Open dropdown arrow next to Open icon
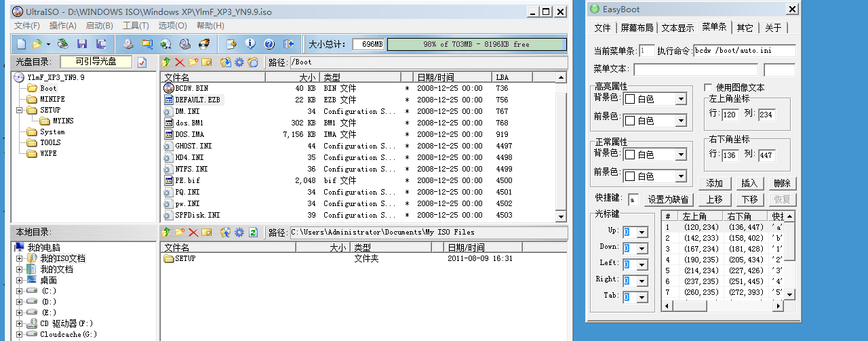Viewport: 868px width, 341px height. tap(47, 44)
